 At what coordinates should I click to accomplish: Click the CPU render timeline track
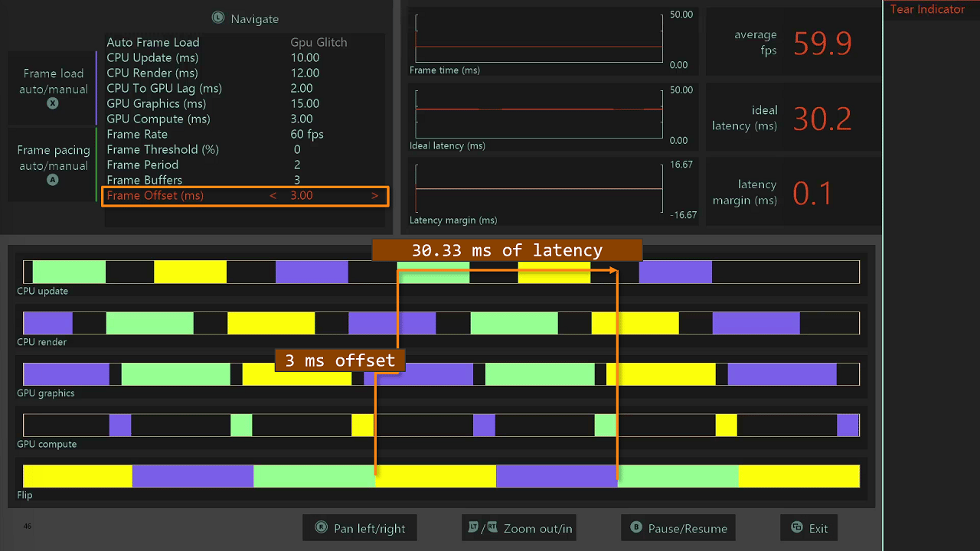coord(441,323)
